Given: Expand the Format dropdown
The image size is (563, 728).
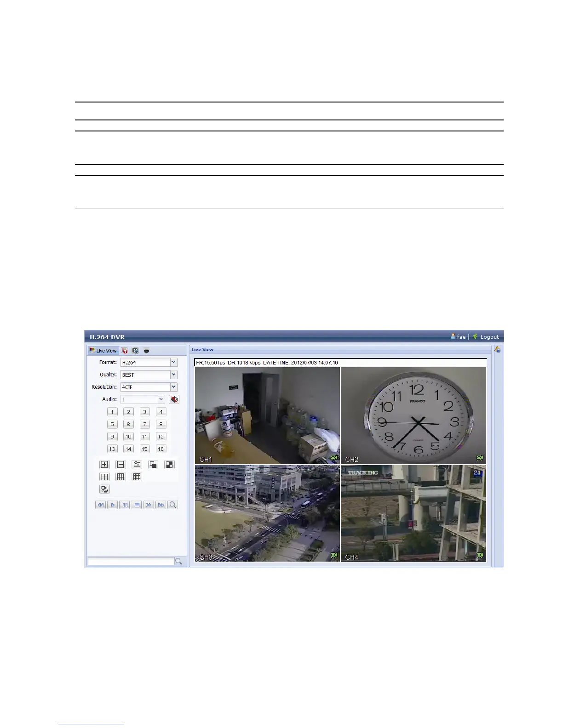Looking at the screenshot, I should (173, 363).
